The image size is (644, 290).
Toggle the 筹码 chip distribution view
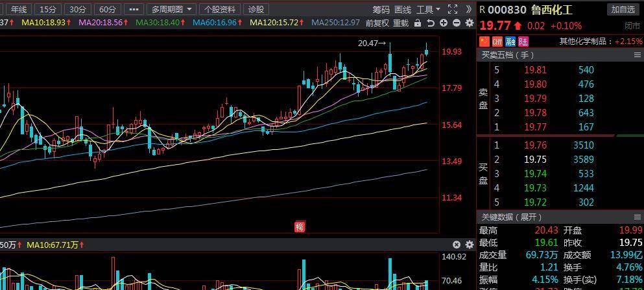coord(381,9)
